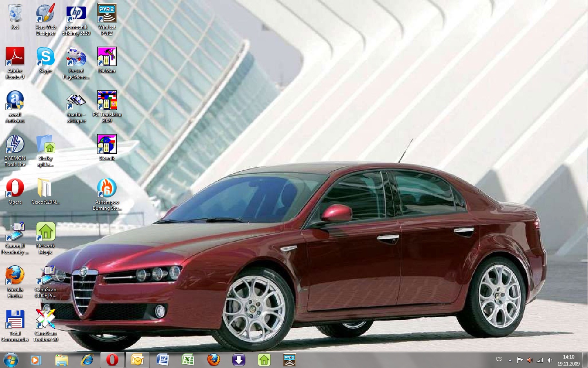
Task: Open Microsoft Word from the taskbar
Action: [x=163, y=360]
